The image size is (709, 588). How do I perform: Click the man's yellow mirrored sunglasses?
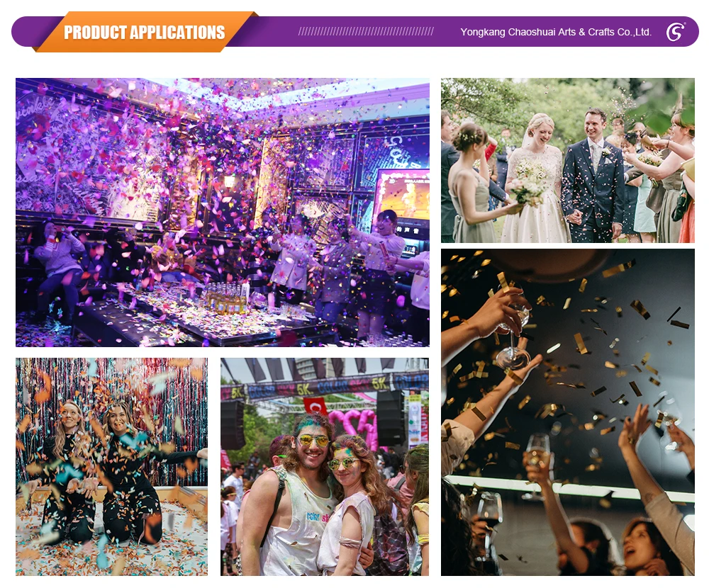pyautogui.click(x=313, y=441)
